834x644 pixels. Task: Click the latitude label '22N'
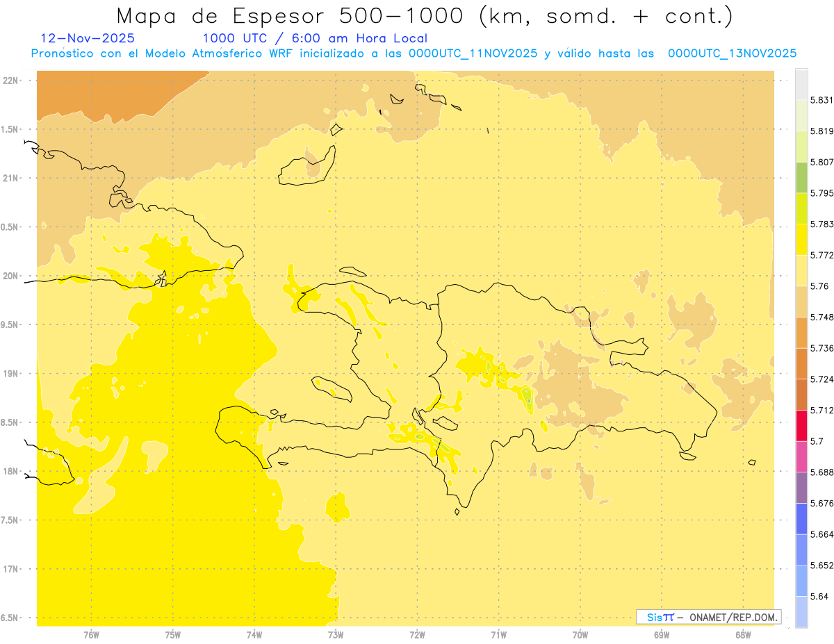coord(10,81)
